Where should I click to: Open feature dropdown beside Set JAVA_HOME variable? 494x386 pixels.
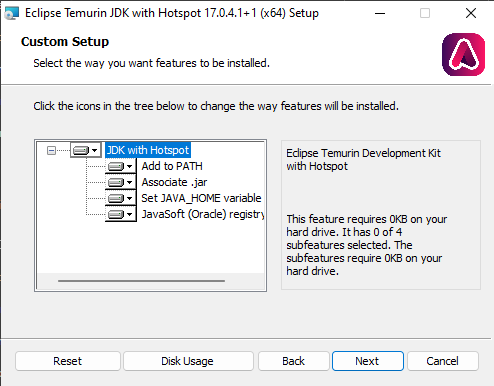coord(121,198)
